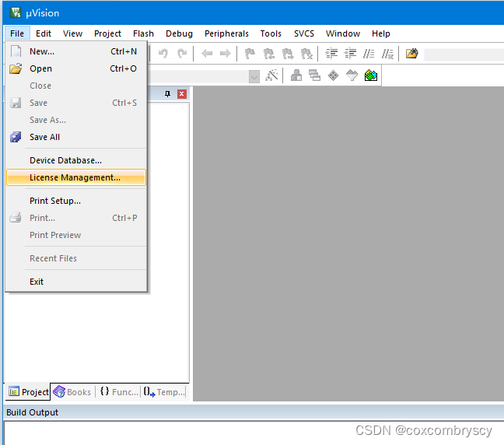The height and width of the screenshot is (445, 504).
Task: Select Save All menu entry
Action: pyautogui.click(x=76, y=137)
